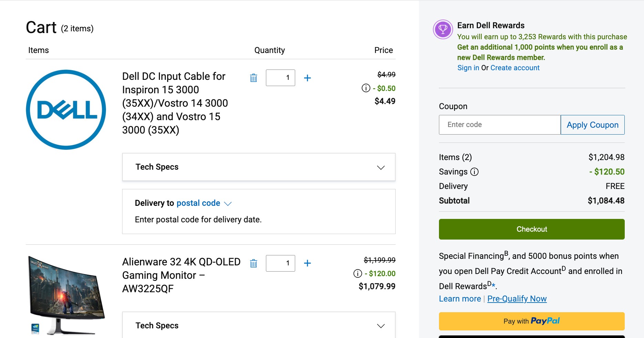Edit quantity field for Dell DC Input Cable
The height and width of the screenshot is (338, 644).
[x=280, y=78]
